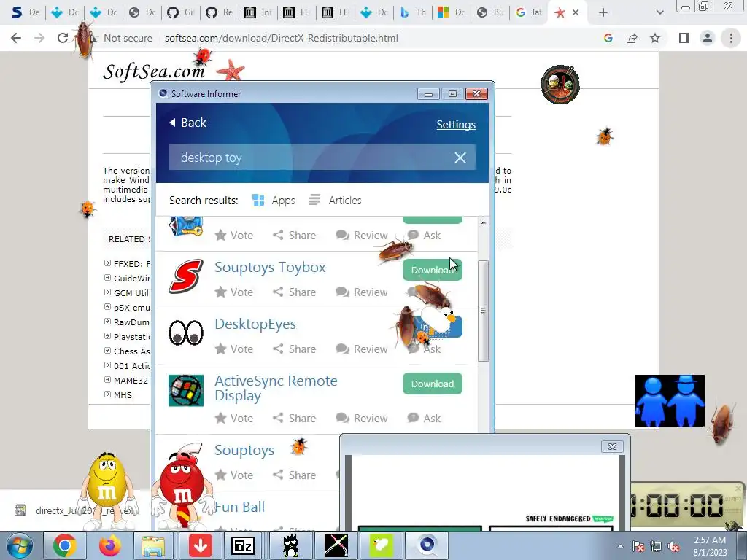Open the Fun Ball title link
This screenshot has height=560, width=747.
[x=239, y=507]
